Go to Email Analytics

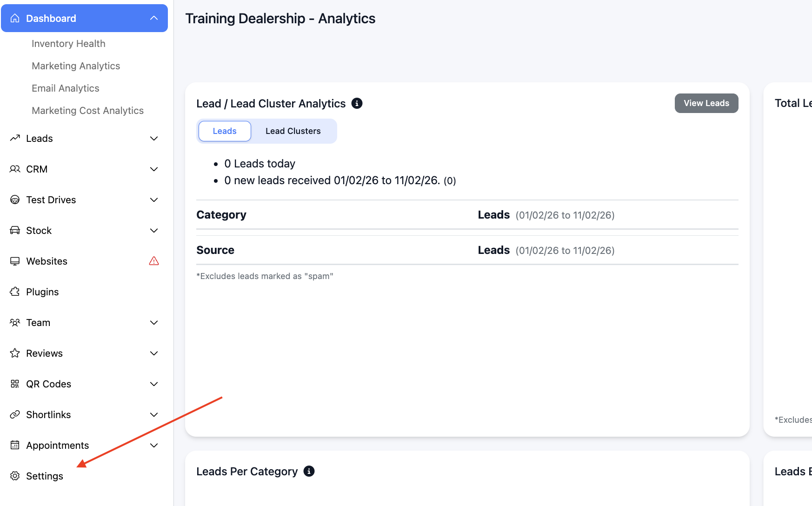(x=66, y=88)
